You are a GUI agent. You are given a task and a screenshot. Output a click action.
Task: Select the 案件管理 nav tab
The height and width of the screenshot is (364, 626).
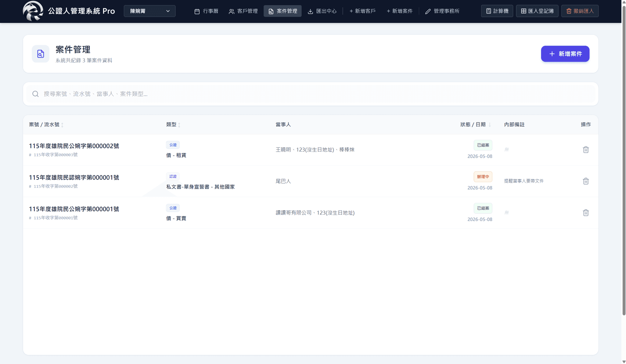coord(283,11)
